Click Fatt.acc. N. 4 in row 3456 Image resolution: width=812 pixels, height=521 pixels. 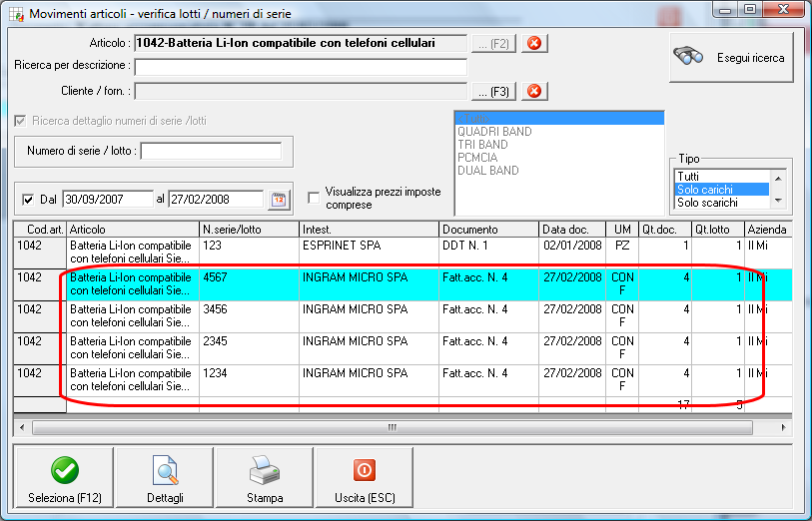pos(488,316)
